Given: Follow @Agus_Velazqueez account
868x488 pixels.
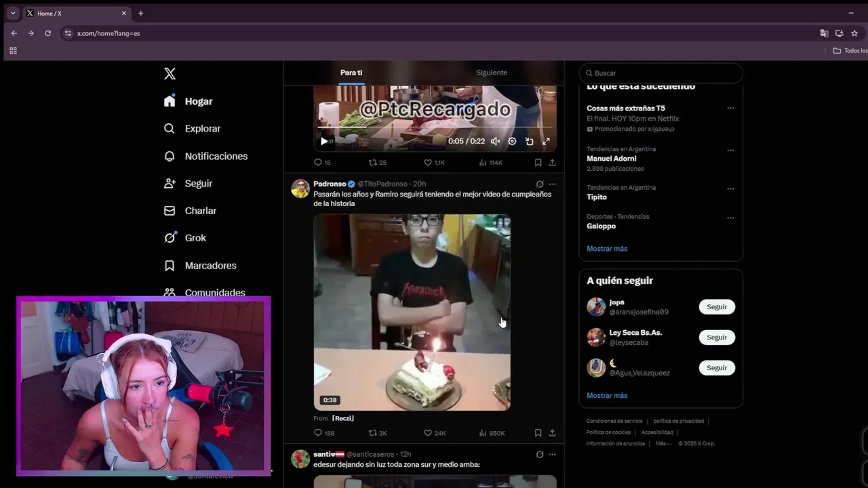Looking at the screenshot, I should [x=717, y=368].
